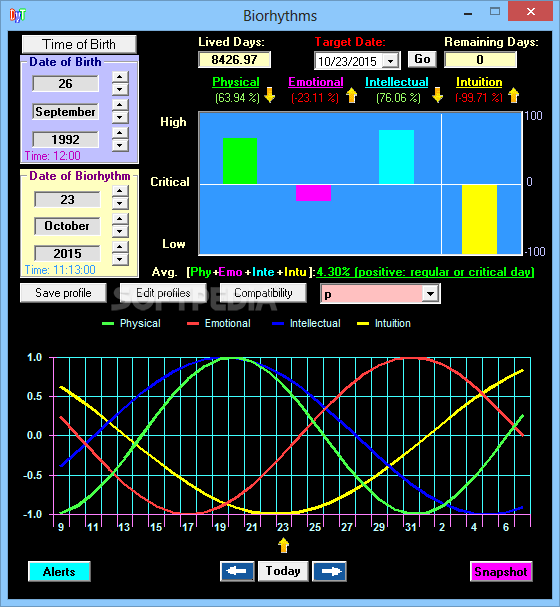The width and height of the screenshot is (560, 607).
Task: Click the birth month field September
Action: pos(65,111)
